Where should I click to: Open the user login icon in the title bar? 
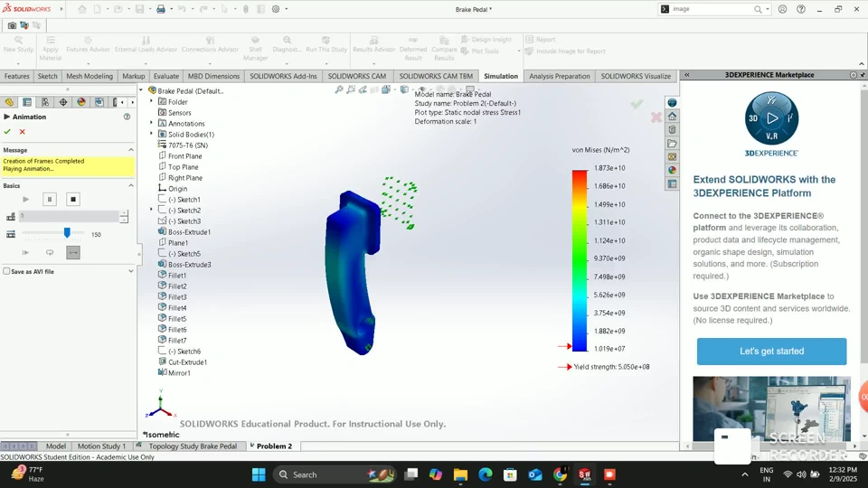point(782,9)
